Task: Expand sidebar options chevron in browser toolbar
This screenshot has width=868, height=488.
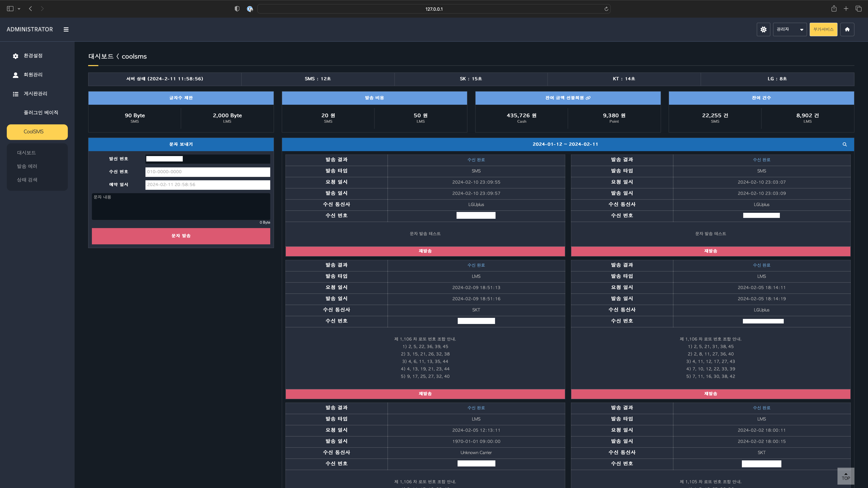Action: pyautogui.click(x=19, y=9)
